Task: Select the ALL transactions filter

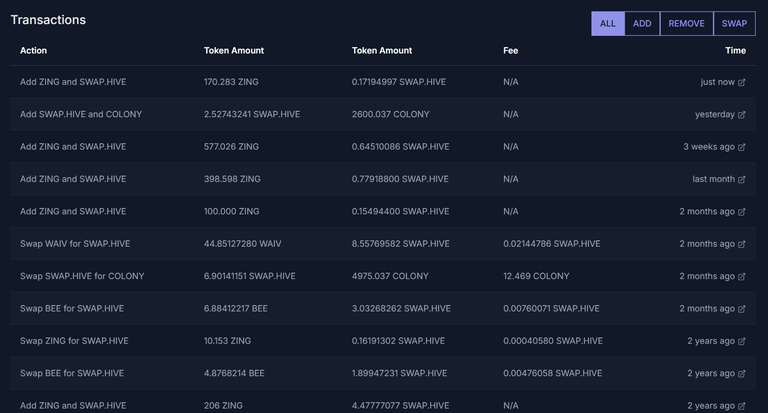Action: point(608,24)
